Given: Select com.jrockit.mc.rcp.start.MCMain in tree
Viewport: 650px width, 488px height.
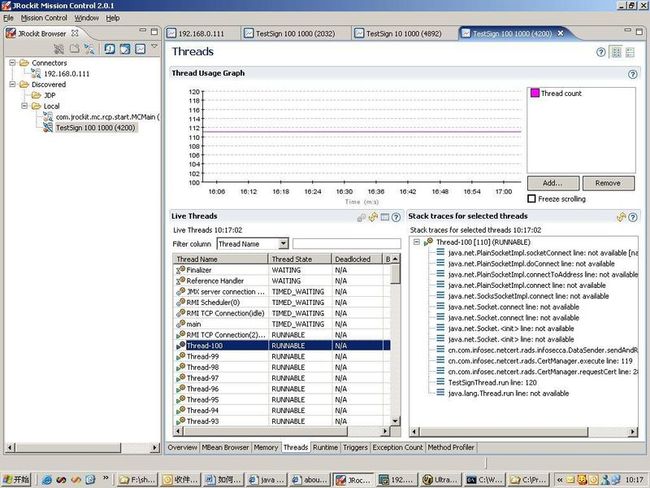Looking at the screenshot, I should pos(107,117).
